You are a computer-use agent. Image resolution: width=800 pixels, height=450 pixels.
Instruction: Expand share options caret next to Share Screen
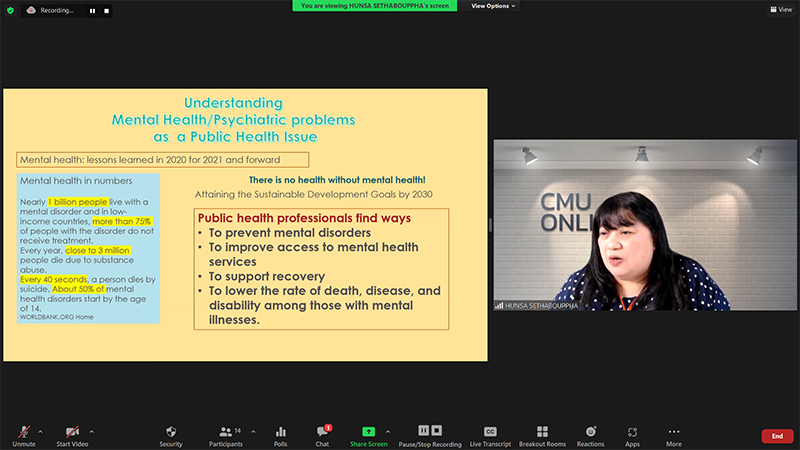pyautogui.click(x=388, y=432)
